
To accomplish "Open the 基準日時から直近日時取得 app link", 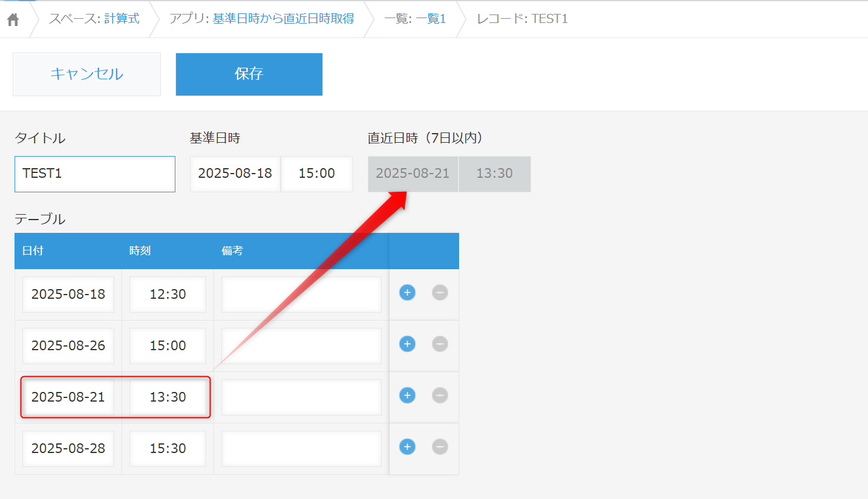I will 283,19.
